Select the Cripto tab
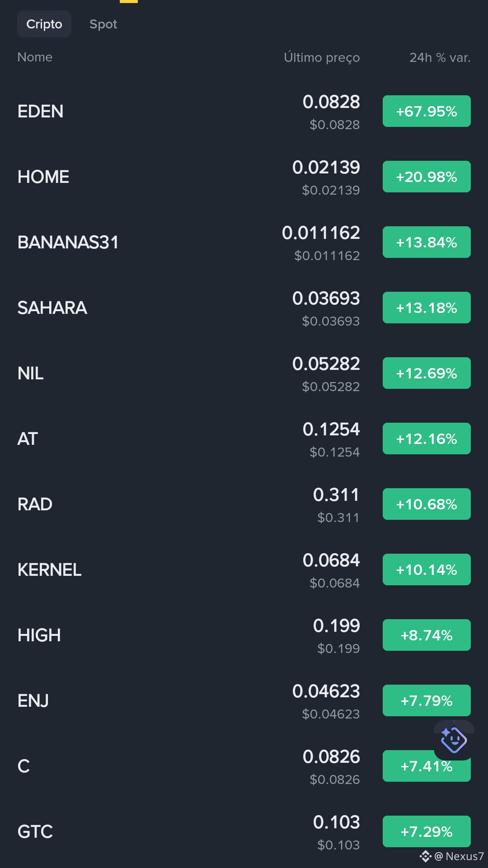The width and height of the screenshot is (488, 868). 44,24
